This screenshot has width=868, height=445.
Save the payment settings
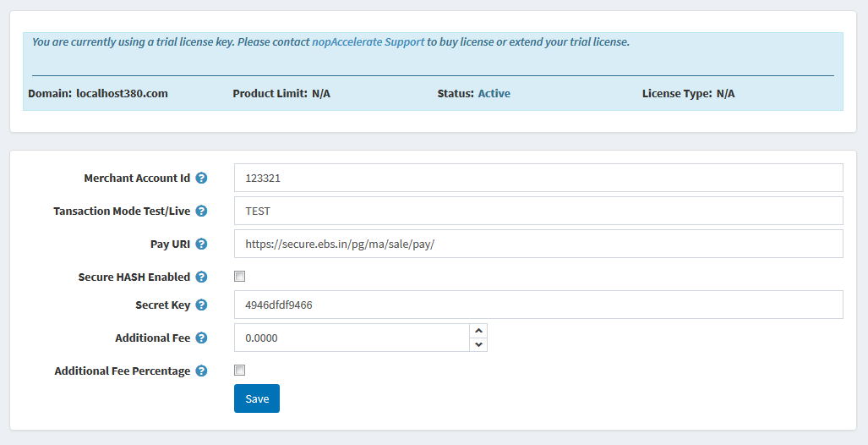point(257,398)
